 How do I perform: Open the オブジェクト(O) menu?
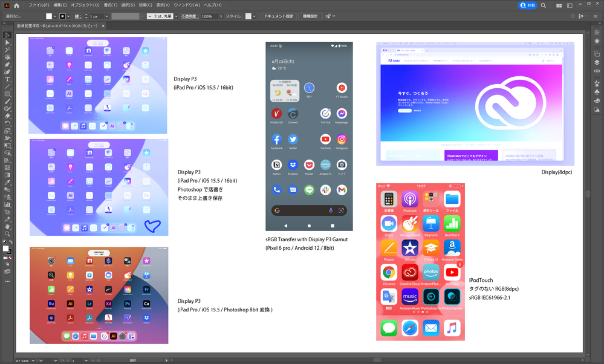(x=85, y=5)
